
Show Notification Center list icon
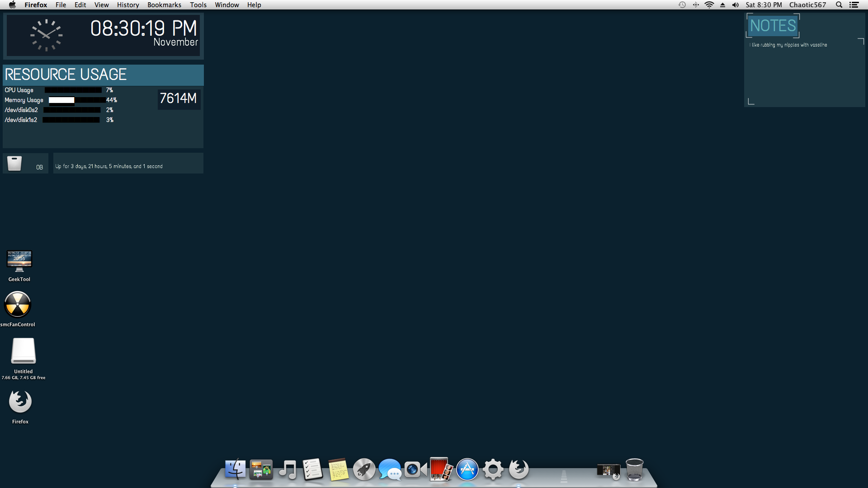click(x=854, y=5)
